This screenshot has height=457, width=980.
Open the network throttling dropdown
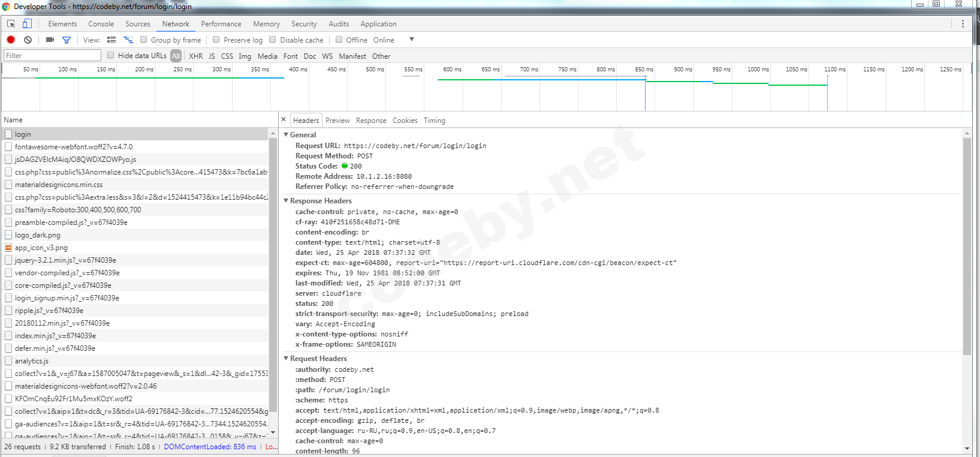coord(411,40)
